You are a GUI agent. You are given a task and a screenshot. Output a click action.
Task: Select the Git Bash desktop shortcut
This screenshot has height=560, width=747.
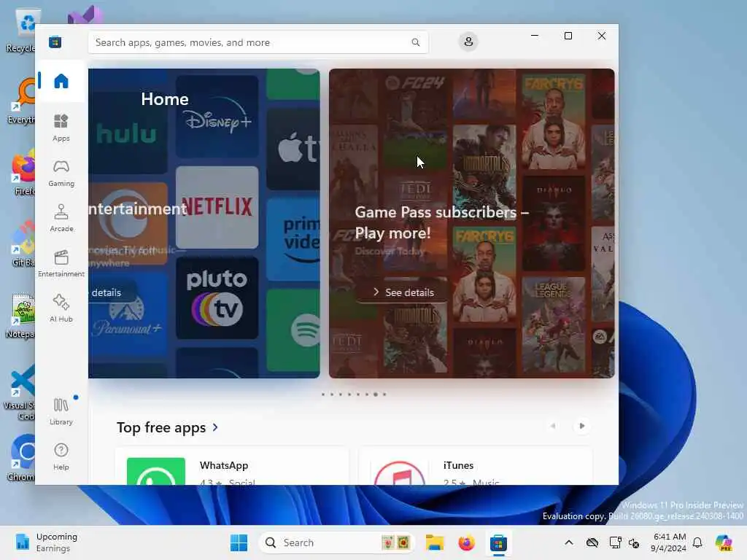point(24,244)
